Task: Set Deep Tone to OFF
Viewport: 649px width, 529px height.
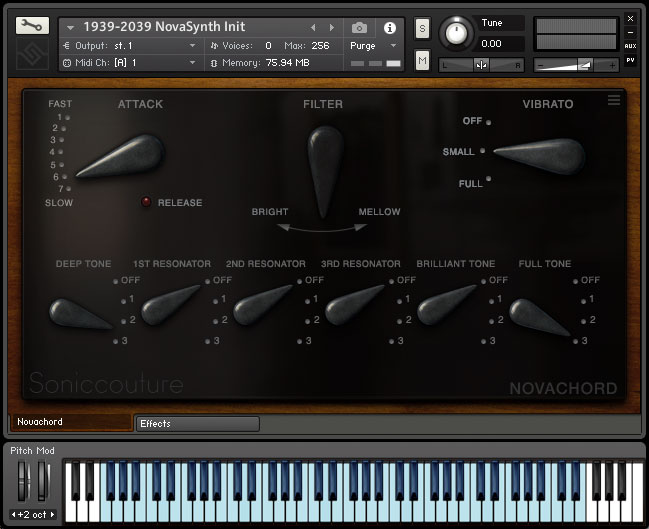Action: 115,281
